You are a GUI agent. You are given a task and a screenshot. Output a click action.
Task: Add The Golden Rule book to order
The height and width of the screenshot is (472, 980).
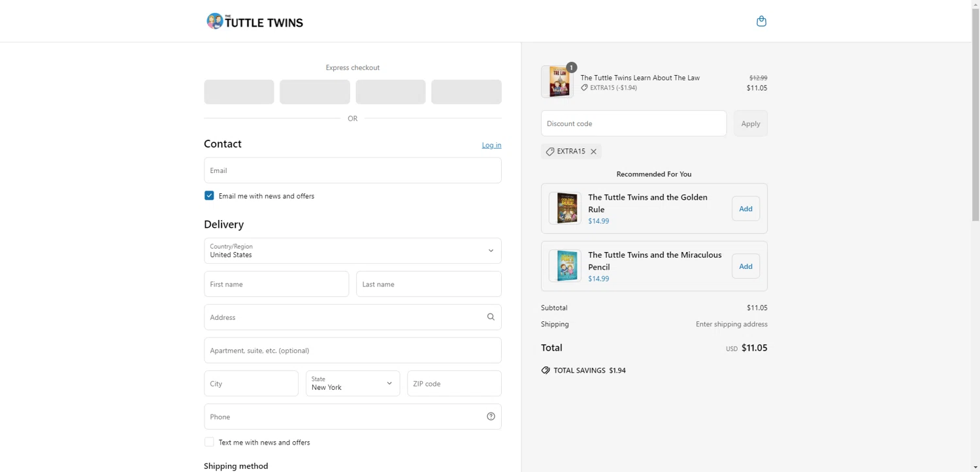click(745, 209)
